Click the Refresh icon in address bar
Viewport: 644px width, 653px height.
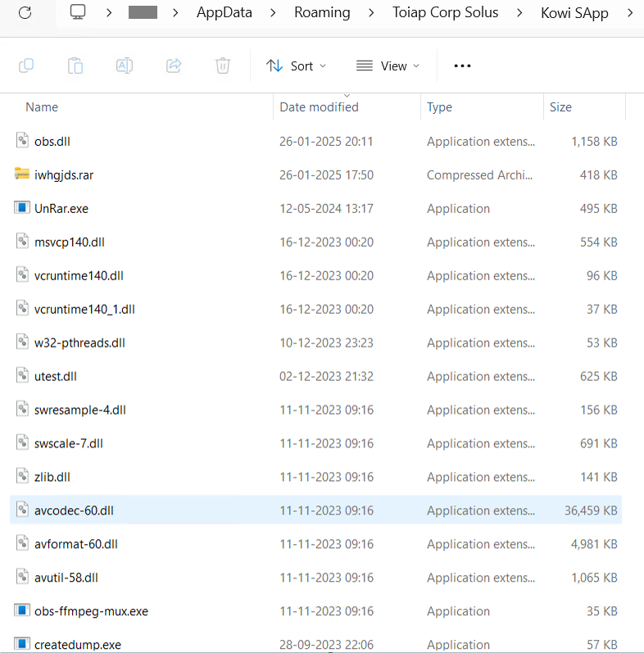click(25, 12)
